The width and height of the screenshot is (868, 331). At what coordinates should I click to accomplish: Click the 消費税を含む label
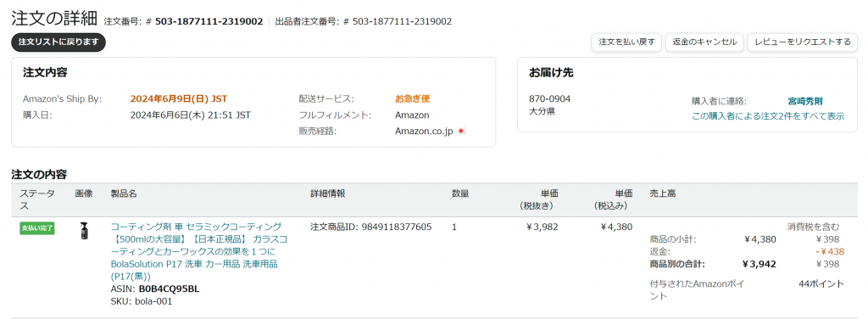[x=814, y=227]
